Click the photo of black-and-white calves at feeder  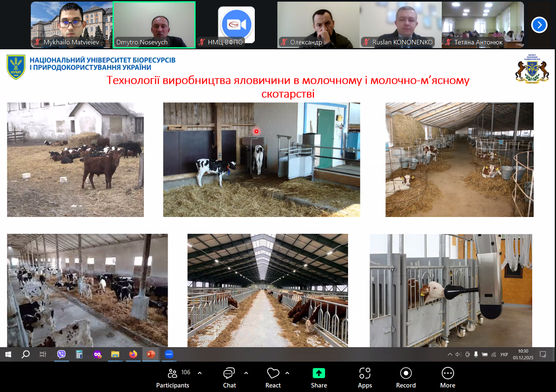tap(261, 159)
